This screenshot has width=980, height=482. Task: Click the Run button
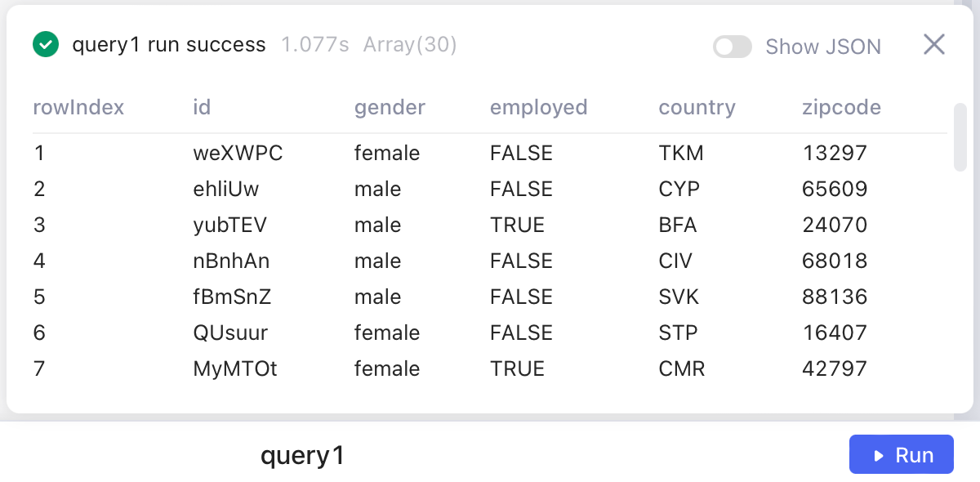click(901, 454)
